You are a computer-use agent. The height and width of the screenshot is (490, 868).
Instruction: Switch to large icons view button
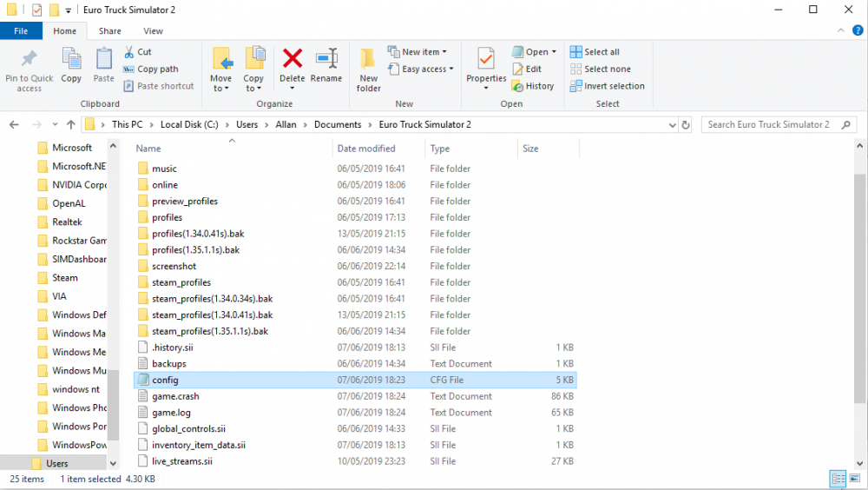tap(854, 479)
